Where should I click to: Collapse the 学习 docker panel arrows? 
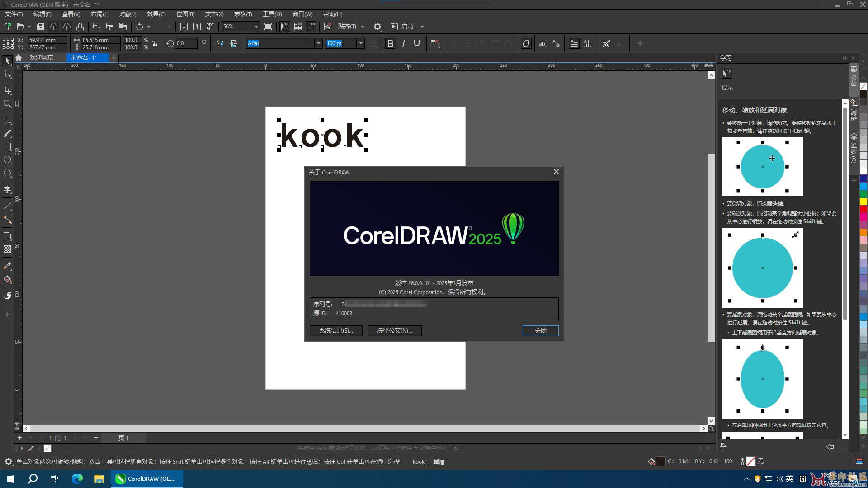tap(844, 58)
